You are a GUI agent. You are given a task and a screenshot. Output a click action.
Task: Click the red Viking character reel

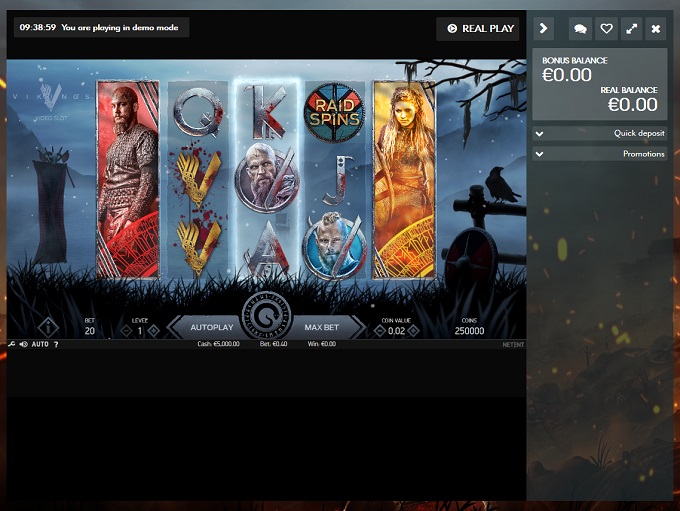click(x=128, y=179)
